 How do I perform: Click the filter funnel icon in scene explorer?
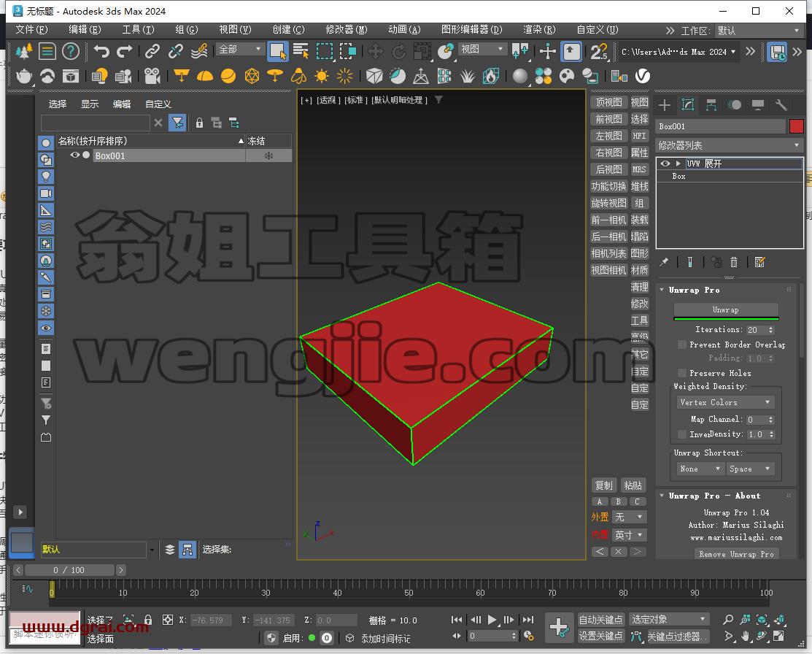tap(177, 123)
